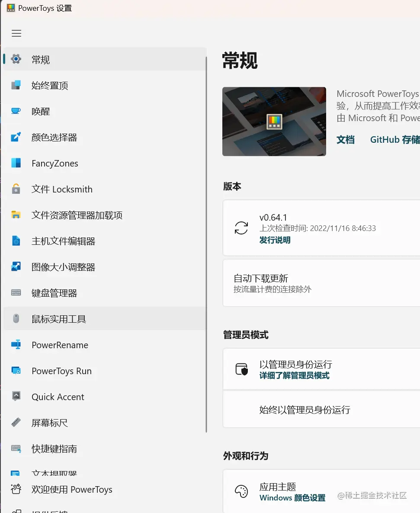Click the PowerToys hero image thumbnail
420x513 pixels.
[274, 122]
